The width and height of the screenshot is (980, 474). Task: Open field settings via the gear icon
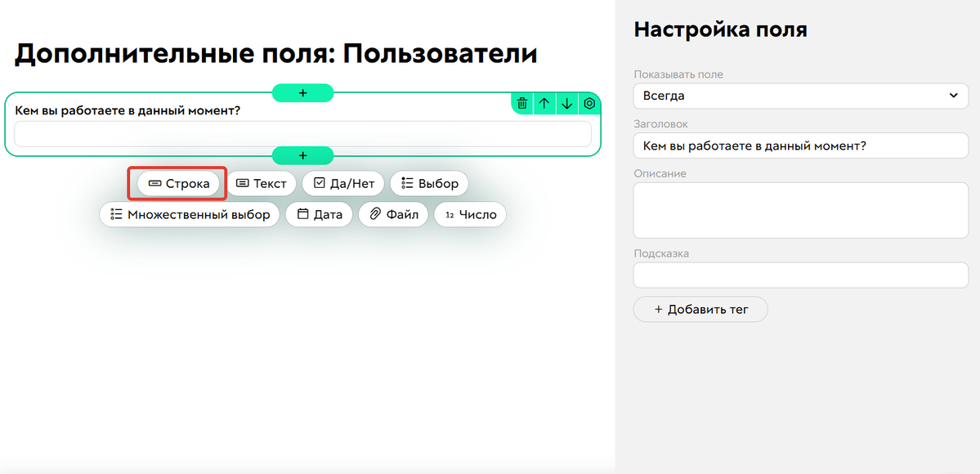(588, 104)
